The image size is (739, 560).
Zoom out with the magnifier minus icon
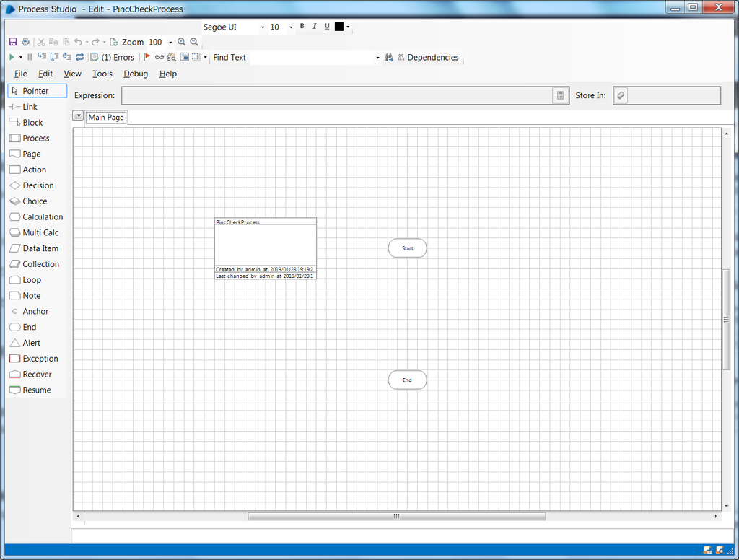coord(193,42)
